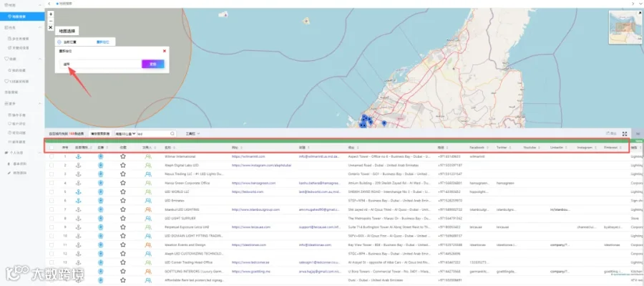Click the location text field in relocation dialog

(101, 65)
